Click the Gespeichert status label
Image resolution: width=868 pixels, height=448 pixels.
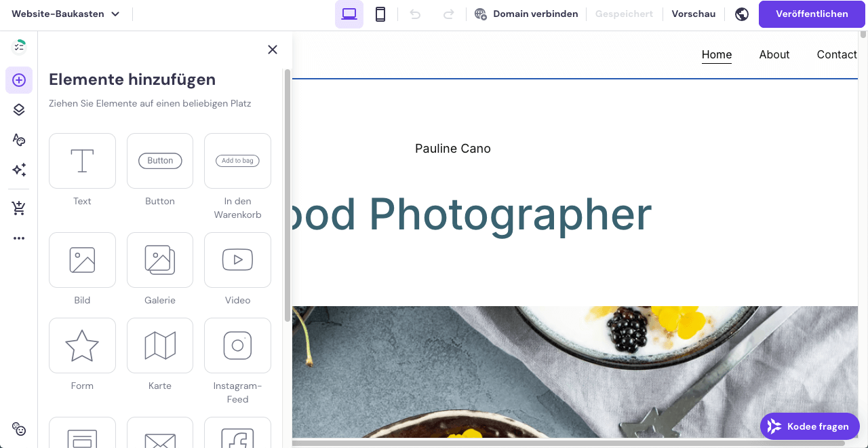coord(624,14)
